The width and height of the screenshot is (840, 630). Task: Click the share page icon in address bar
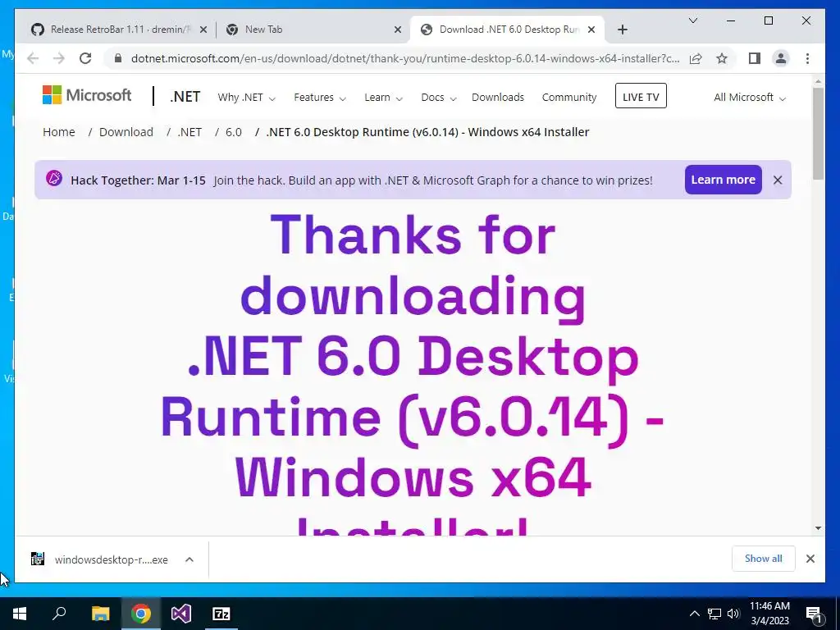696,58
